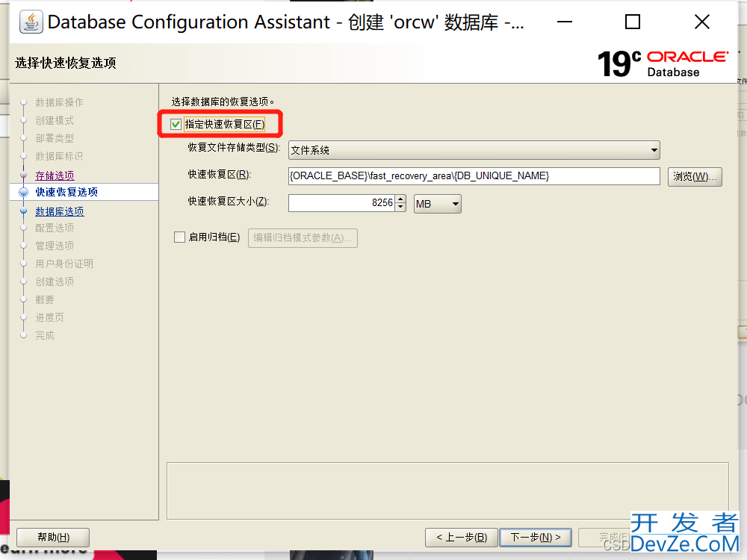747x560 pixels.
Task: Click the 快速恢复区大小(Z) label
Action: pyautogui.click(x=228, y=202)
